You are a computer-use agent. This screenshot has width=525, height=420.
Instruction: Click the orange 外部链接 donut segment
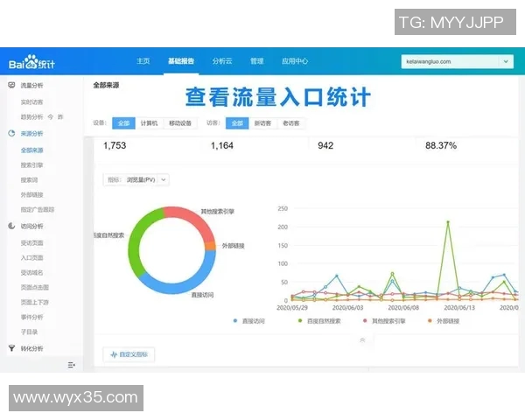(x=210, y=246)
